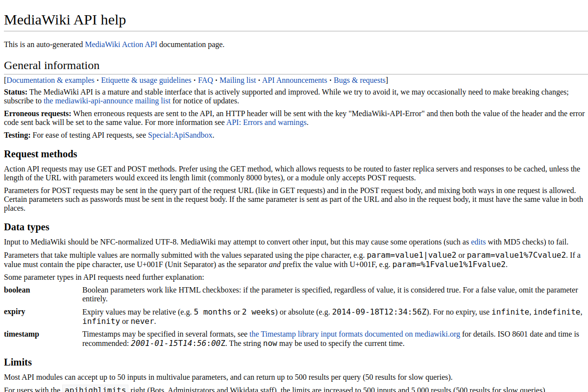Screen dimensions: 588x392
Task: Click the MediaWiki API help page title
Action: (65, 20)
